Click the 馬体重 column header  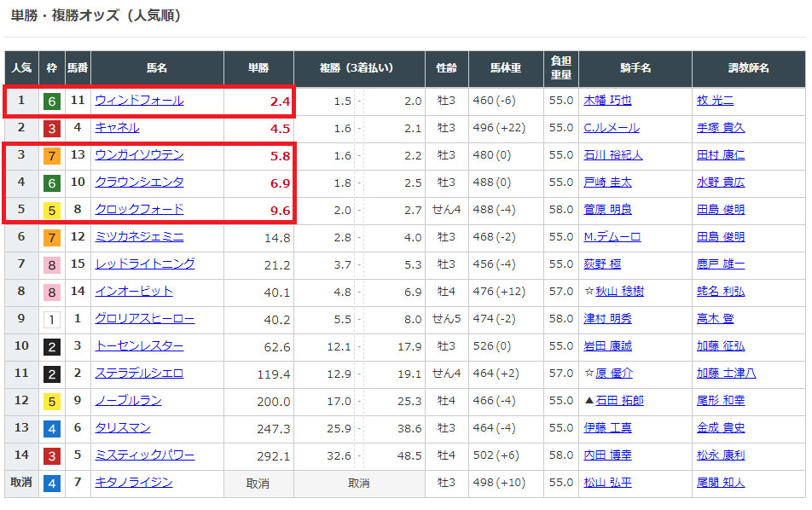[x=505, y=68]
